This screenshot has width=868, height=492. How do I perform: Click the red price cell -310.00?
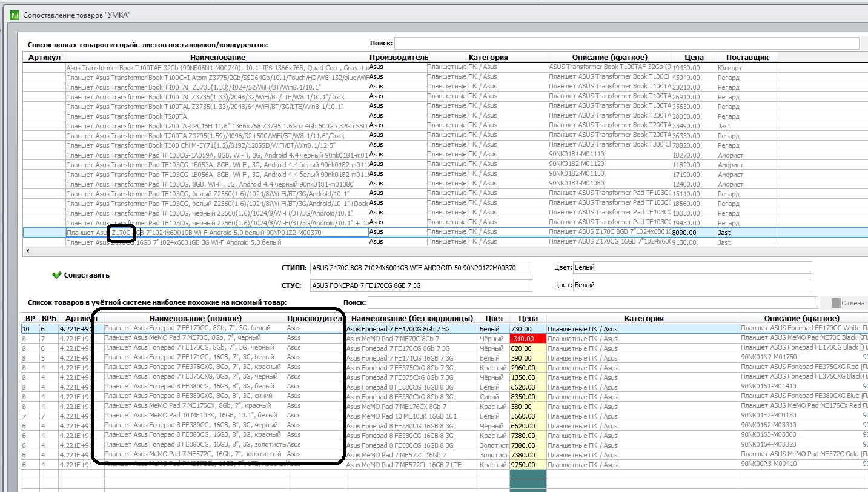pyautogui.click(x=528, y=339)
